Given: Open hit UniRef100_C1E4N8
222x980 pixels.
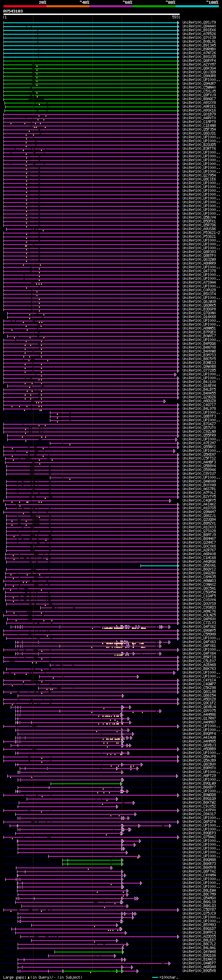Looking at the screenshot, I should click(x=199, y=125).
